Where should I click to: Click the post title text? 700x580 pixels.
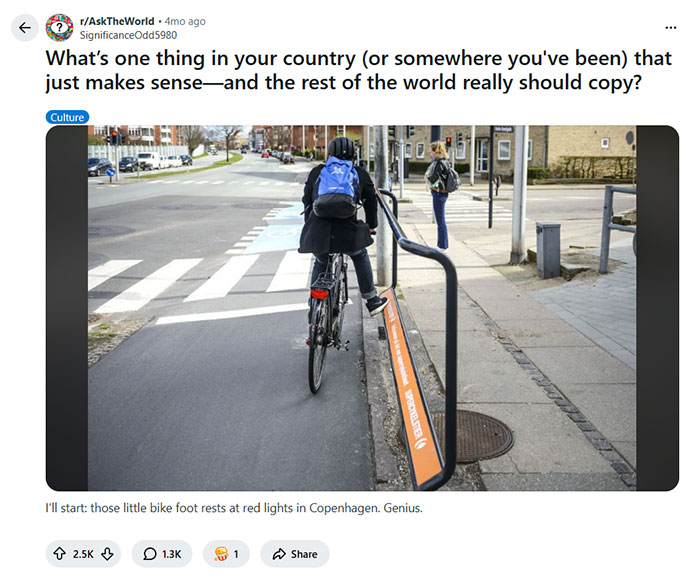[x=340, y=70]
